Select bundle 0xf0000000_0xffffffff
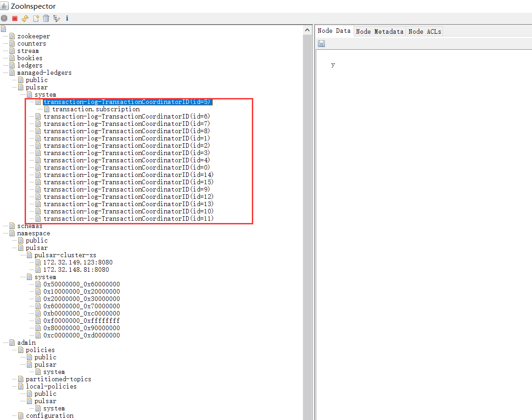Screen dimensions: 532x420 point(81,321)
